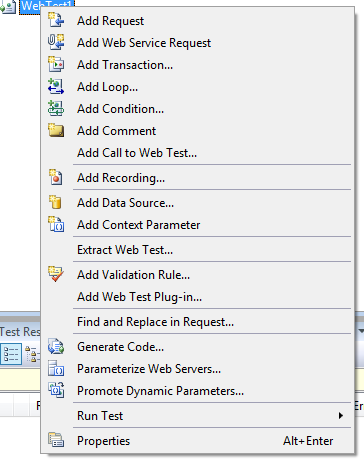Click the Add Transaction icon

click(56, 64)
